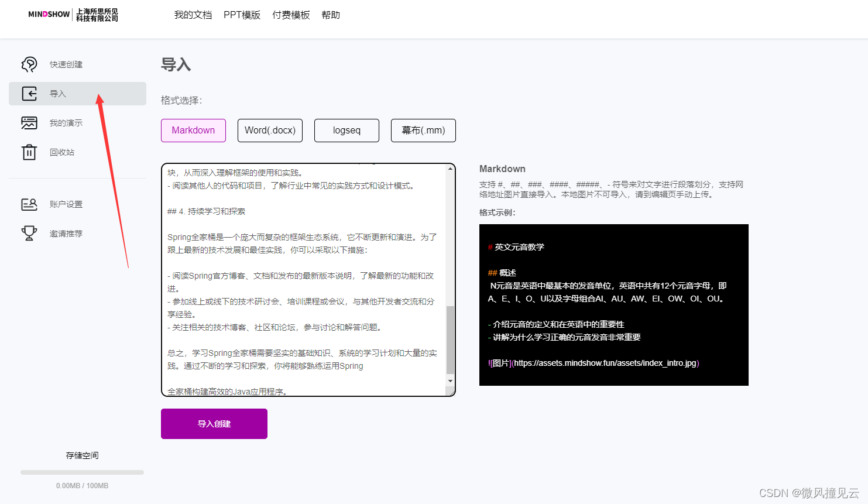868x504 pixels.
Task: Select the logseq format option
Action: pyautogui.click(x=346, y=131)
